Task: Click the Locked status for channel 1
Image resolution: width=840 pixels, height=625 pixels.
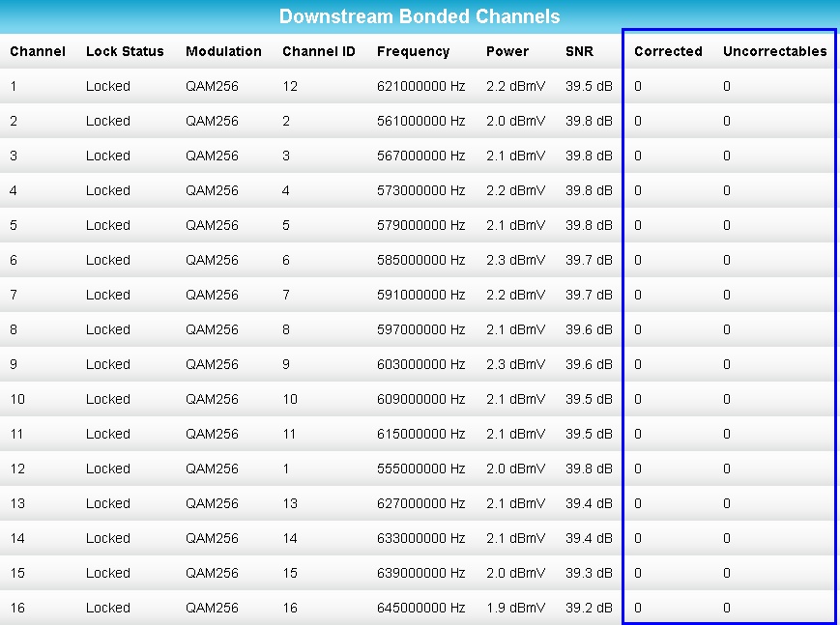Action: tap(107, 86)
